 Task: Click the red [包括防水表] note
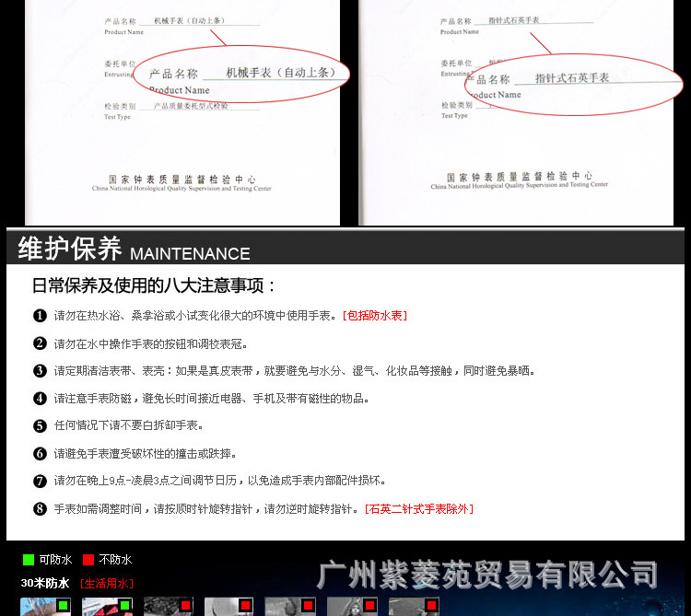374,316
